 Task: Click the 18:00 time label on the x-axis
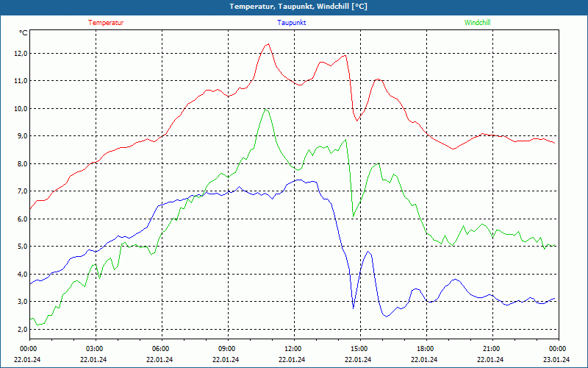tap(426, 349)
